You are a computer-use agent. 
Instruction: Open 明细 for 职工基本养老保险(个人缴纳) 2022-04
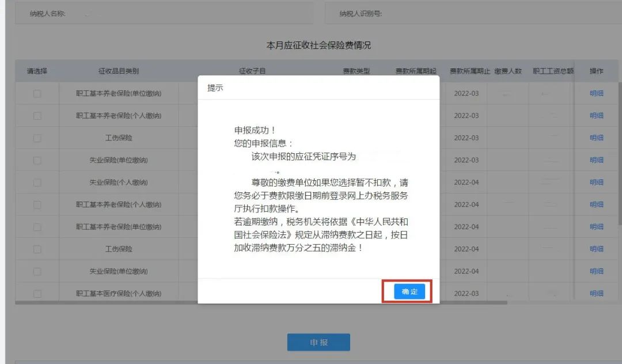pos(596,204)
